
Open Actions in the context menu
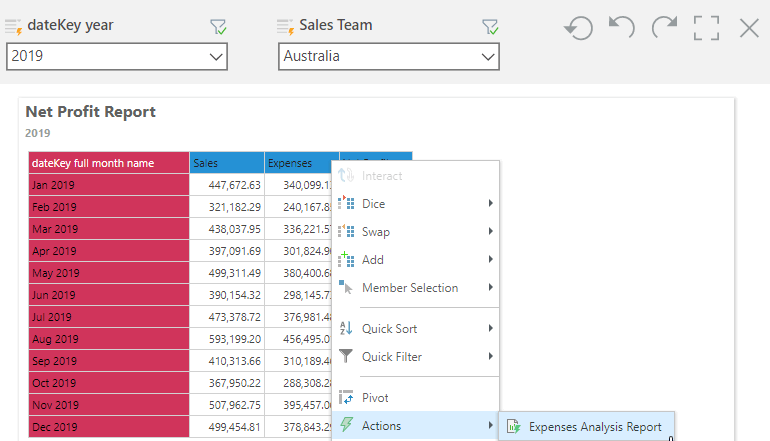tap(415, 425)
